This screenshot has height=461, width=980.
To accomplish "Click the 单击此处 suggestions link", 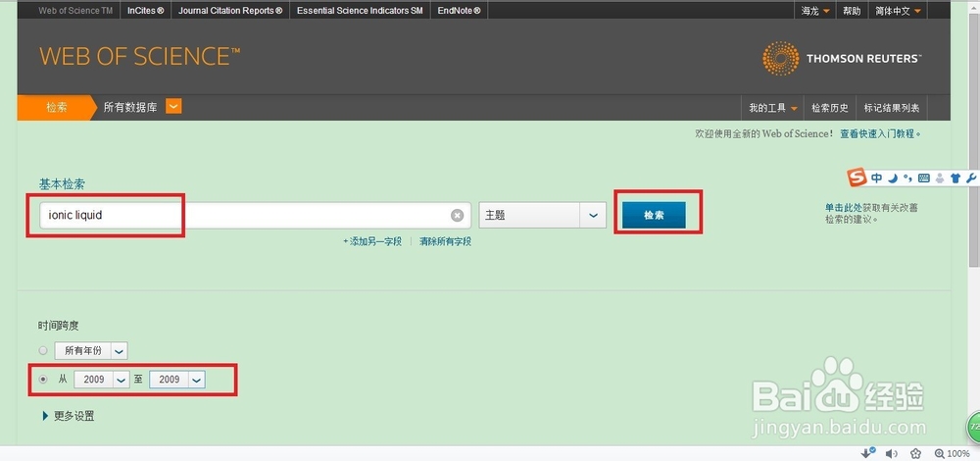I will tap(844, 208).
